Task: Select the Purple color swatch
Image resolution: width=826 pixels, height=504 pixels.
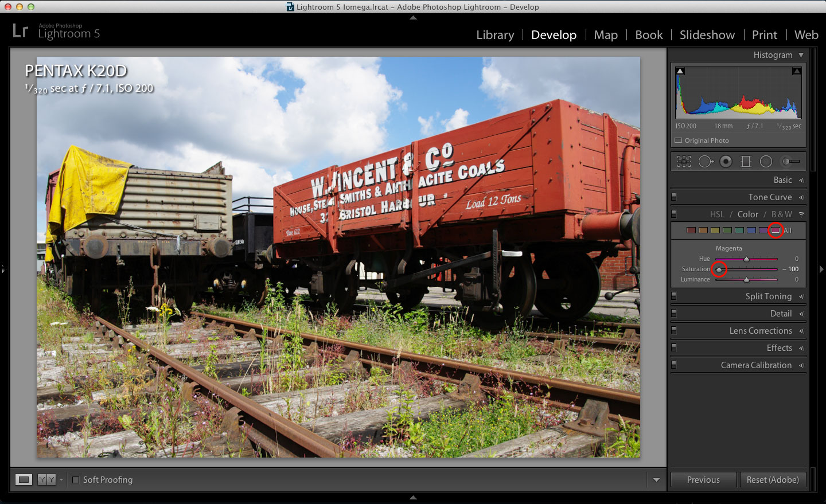Action: coord(763,230)
